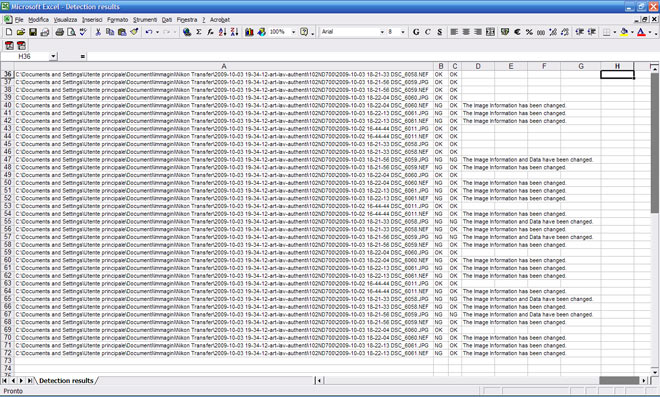The height and width of the screenshot is (397, 660).
Task: Apply AutoSum with the Sigma icon
Action: coord(199,32)
